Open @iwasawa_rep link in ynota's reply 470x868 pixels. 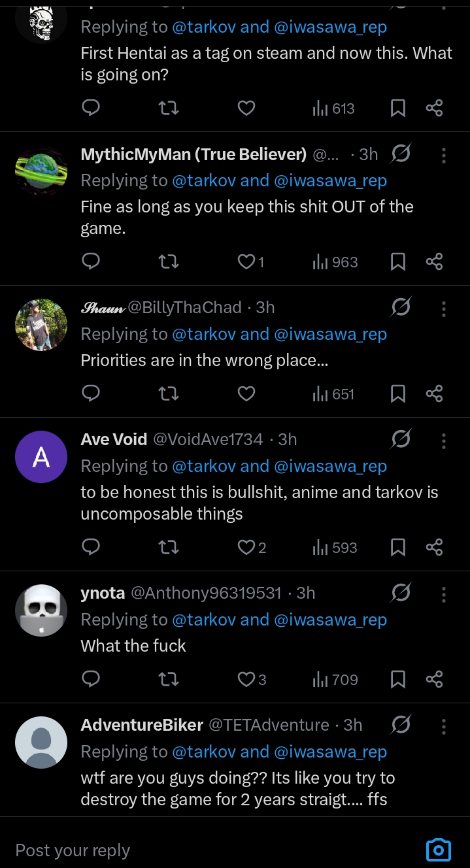pos(330,620)
